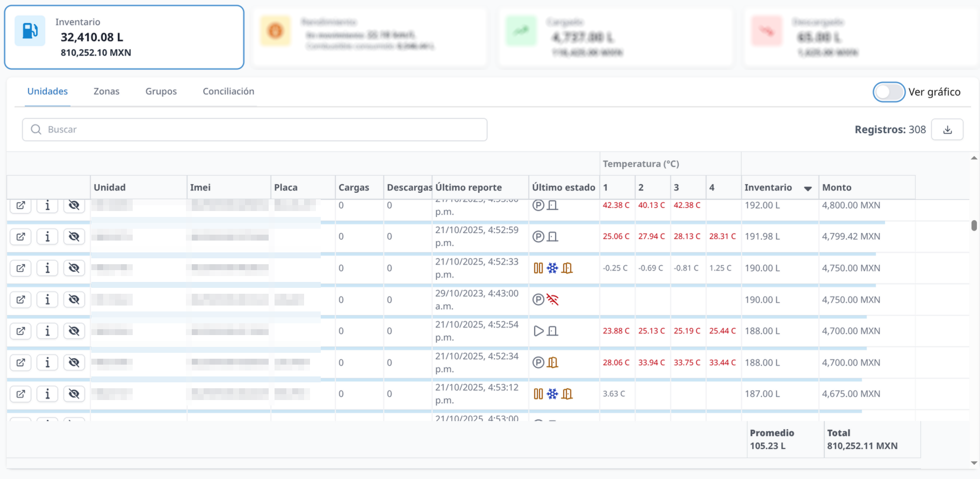980x479 pixels.
Task: Click the Inventario column sort arrow
Action: point(808,188)
